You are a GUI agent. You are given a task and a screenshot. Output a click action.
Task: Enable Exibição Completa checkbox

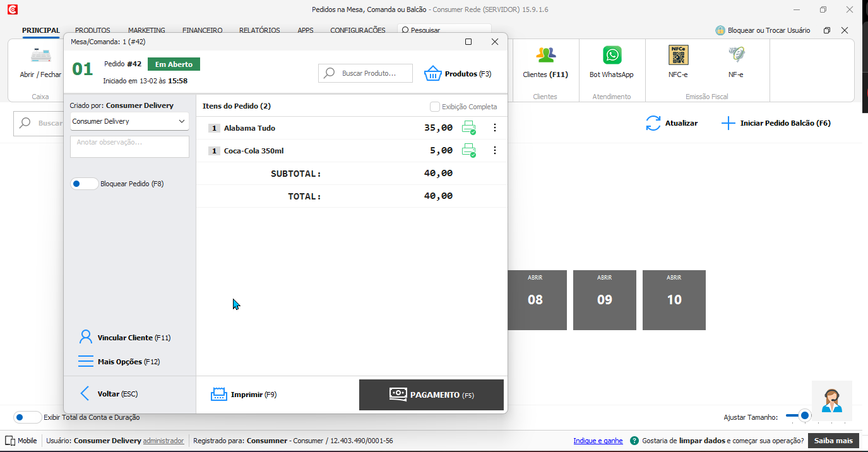(x=434, y=107)
